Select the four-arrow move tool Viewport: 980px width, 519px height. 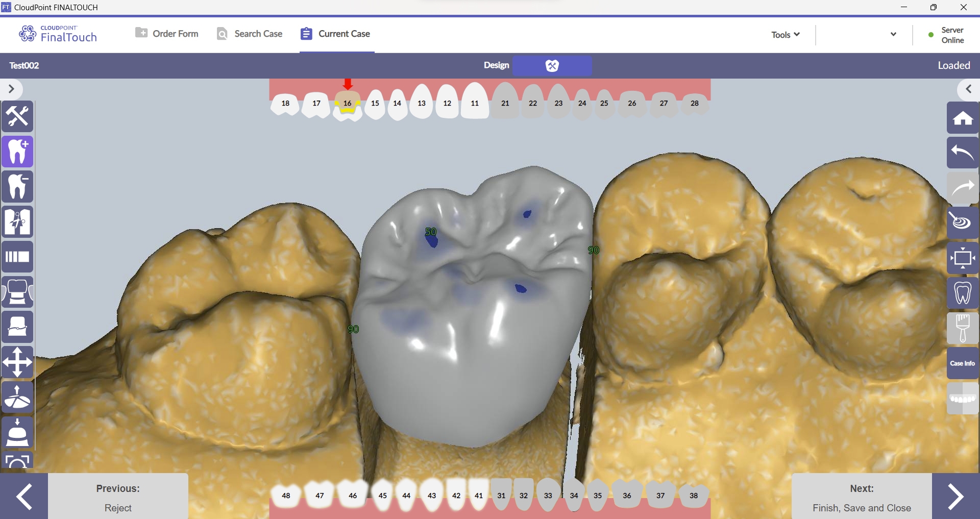pyautogui.click(x=18, y=362)
